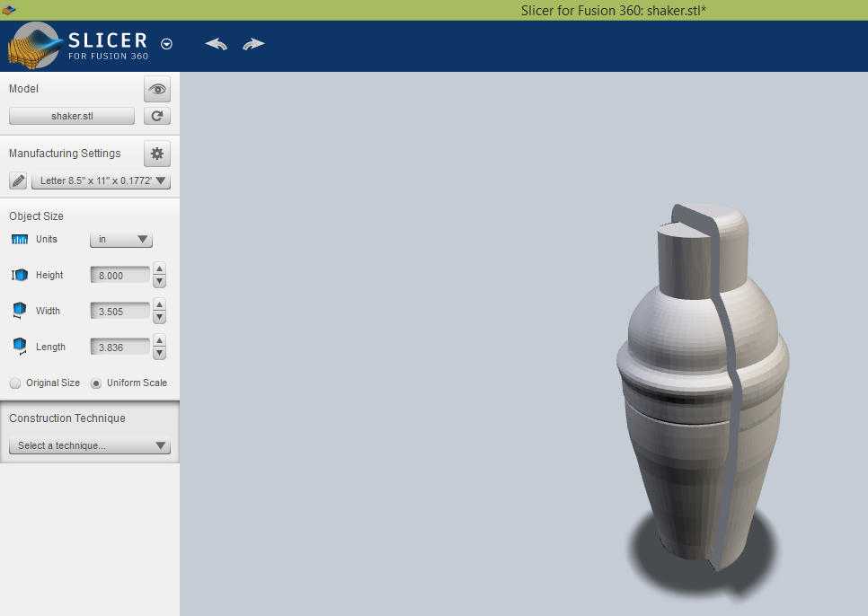Click the undo arrow in header
868x616 pixels.
pyautogui.click(x=216, y=44)
